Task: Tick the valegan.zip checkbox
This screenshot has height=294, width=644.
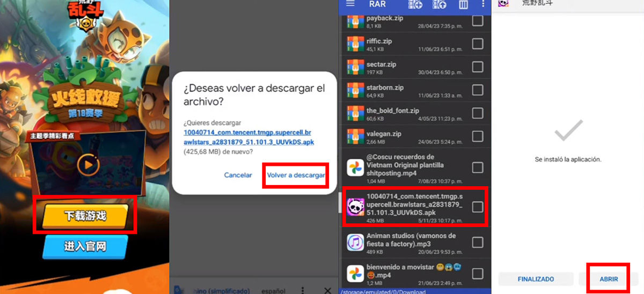Action: click(477, 136)
